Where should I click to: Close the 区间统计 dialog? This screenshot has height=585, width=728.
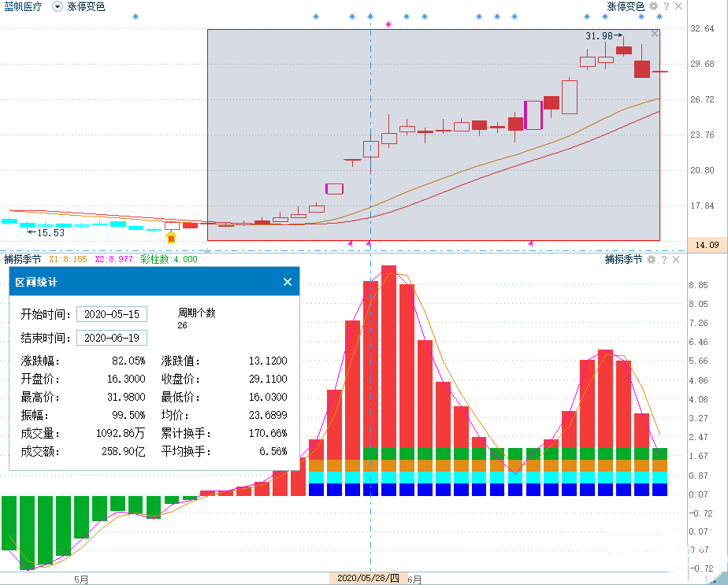288,282
